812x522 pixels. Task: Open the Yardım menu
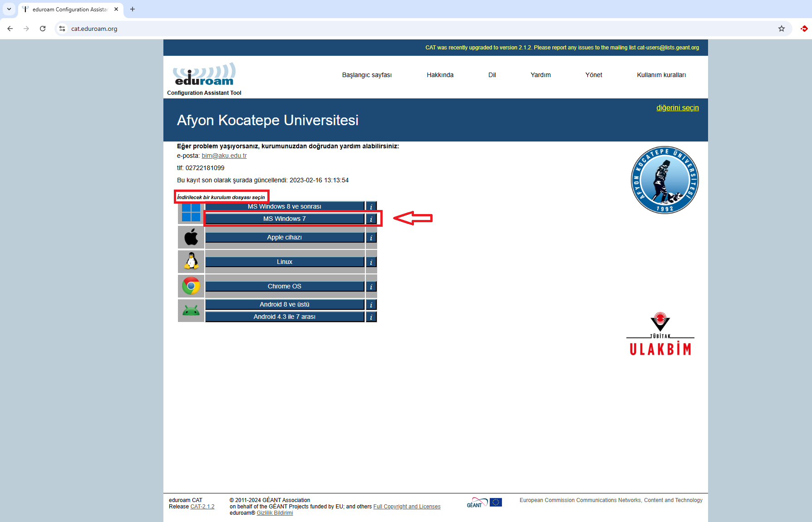tap(541, 75)
